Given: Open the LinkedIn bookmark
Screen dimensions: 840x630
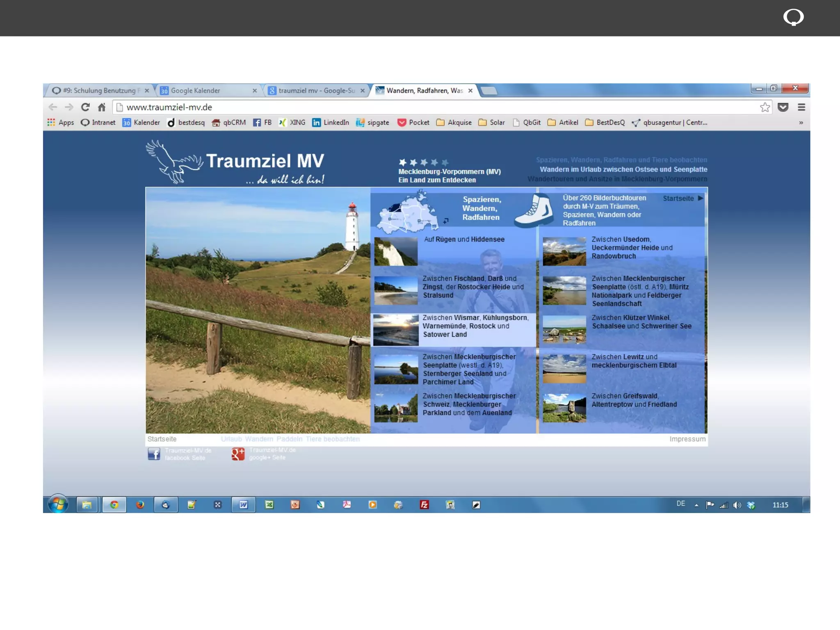Looking at the screenshot, I should (x=331, y=122).
